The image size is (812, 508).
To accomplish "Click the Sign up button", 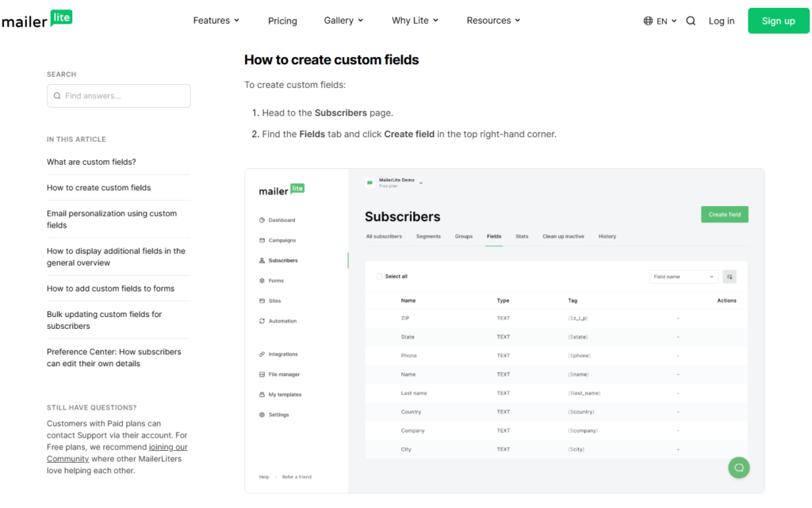I will 779,21.
